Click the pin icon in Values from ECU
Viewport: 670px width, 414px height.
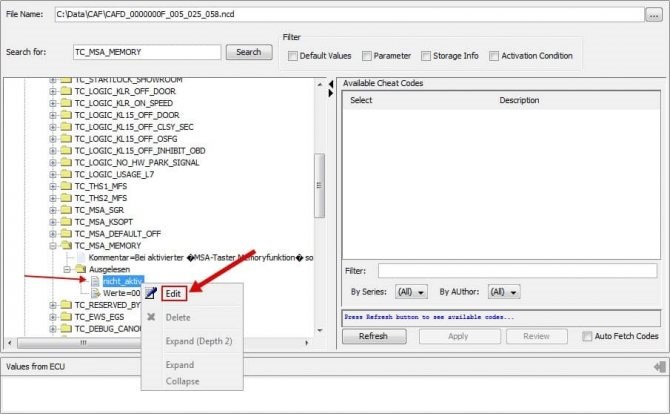click(x=658, y=365)
